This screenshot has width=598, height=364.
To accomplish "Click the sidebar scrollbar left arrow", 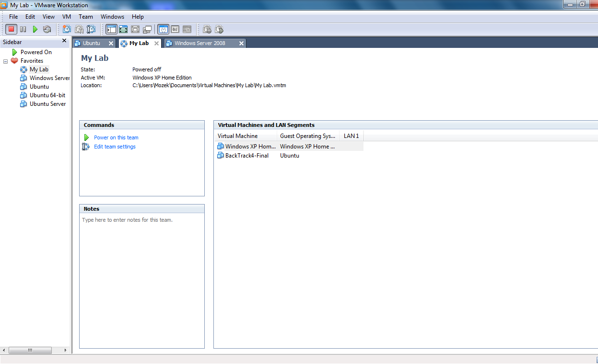I will [4, 351].
